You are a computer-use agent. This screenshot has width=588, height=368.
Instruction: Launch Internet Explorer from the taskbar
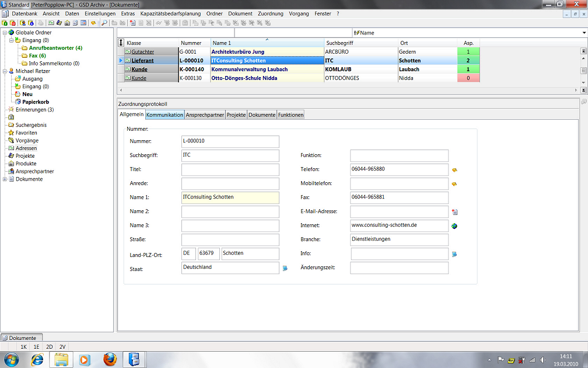click(x=37, y=360)
